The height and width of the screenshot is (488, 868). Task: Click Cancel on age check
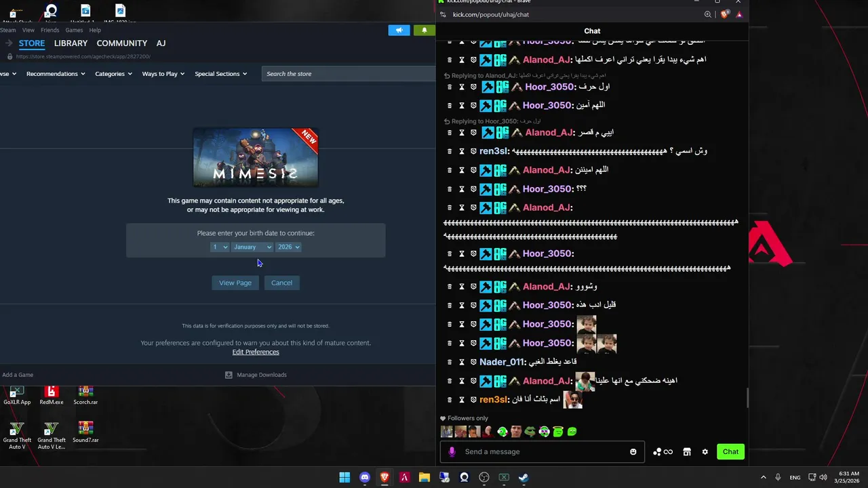282,283
